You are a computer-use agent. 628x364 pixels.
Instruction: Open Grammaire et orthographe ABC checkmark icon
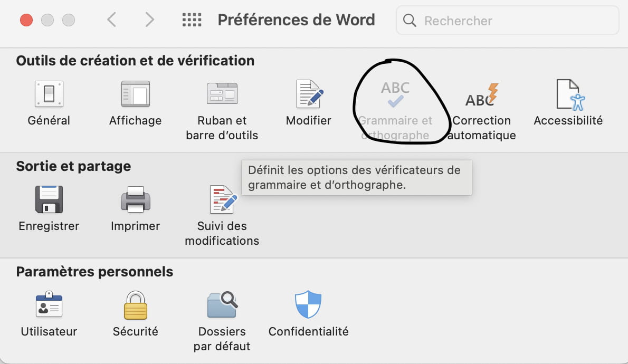click(395, 94)
